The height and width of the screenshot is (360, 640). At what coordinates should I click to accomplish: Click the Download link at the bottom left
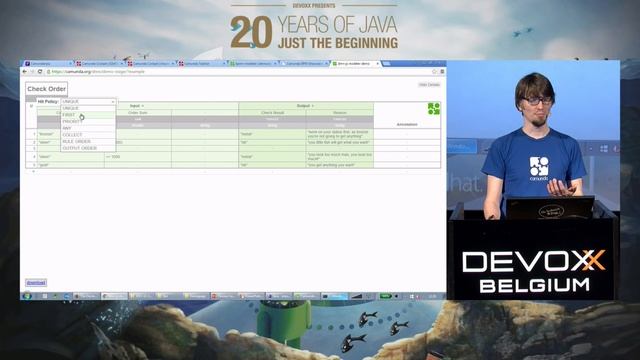(36, 282)
